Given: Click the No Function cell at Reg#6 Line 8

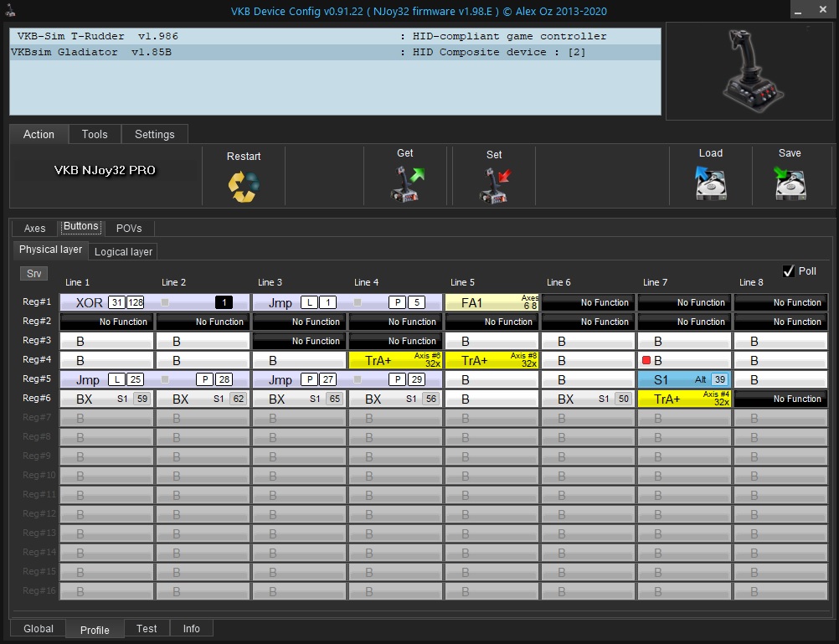Looking at the screenshot, I should click(780, 399).
